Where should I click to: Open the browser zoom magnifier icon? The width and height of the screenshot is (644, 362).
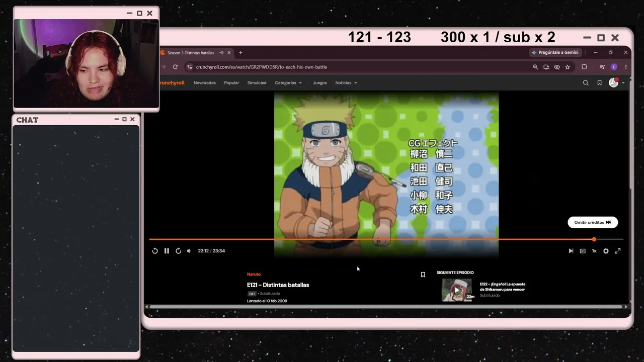[x=535, y=67]
